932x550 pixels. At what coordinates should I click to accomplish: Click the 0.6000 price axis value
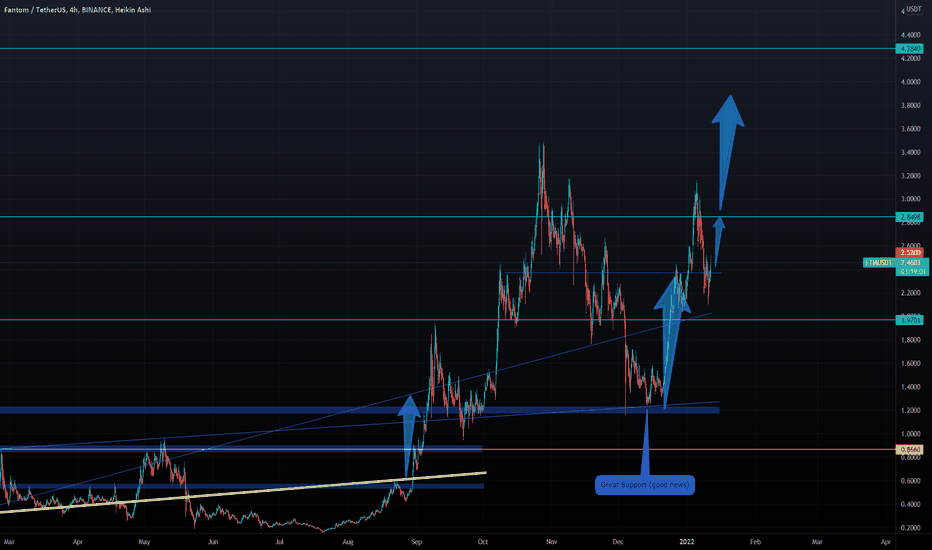coord(911,481)
